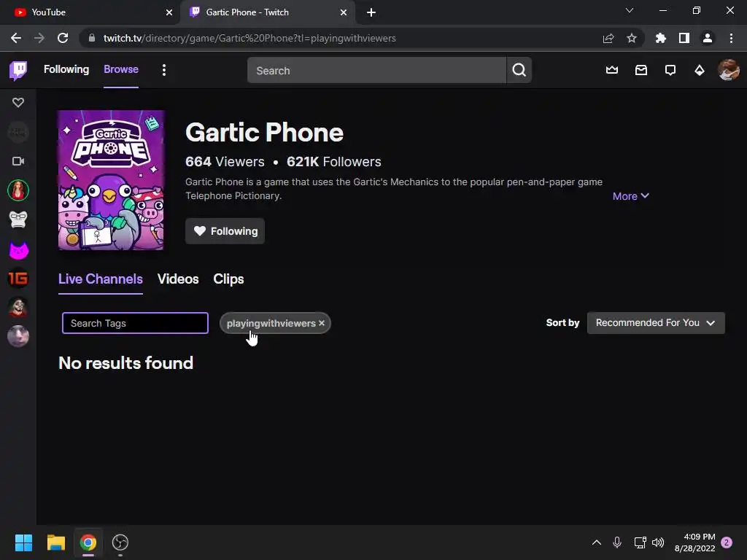The height and width of the screenshot is (560, 747).
Task: Open the Get Bits diamond icon
Action: tap(700, 71)
